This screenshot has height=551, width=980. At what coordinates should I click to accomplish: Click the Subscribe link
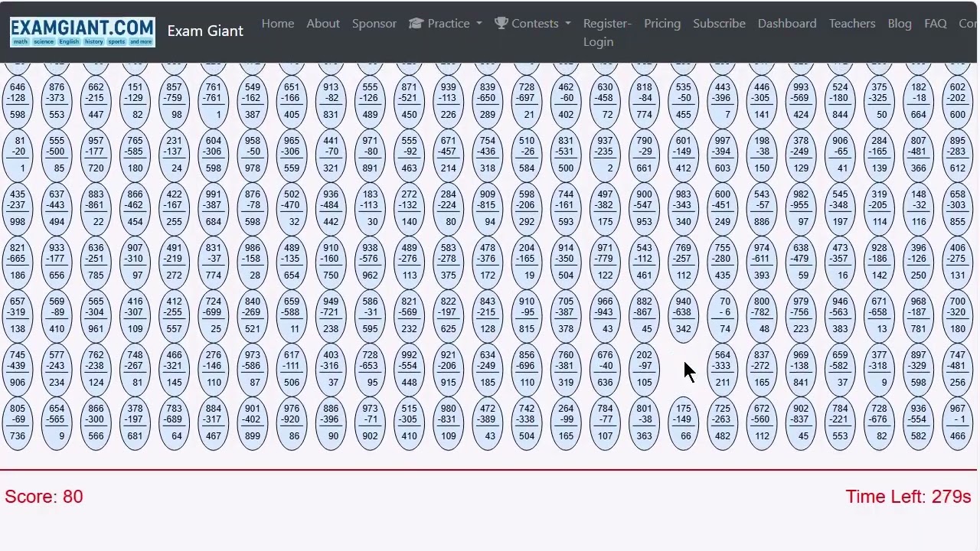point(719,23)
